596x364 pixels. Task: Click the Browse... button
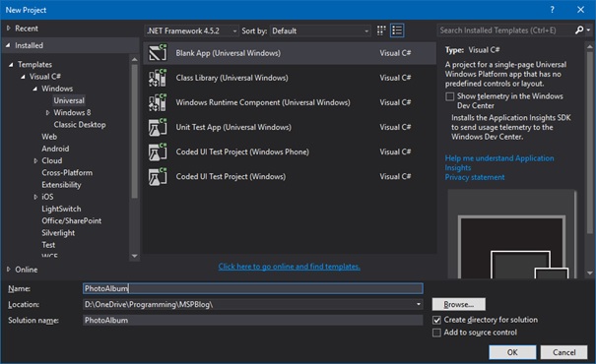pyautogui.click(x=458, y=304)
